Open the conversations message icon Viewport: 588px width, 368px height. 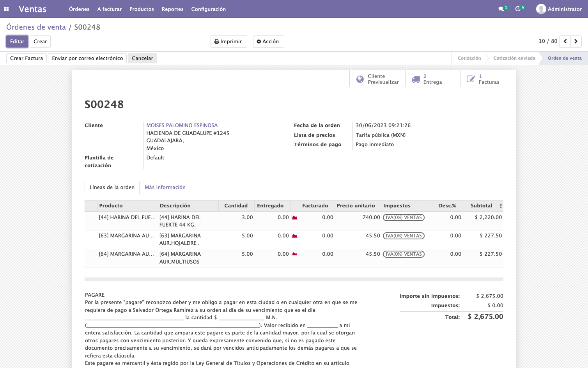(501, 9)
